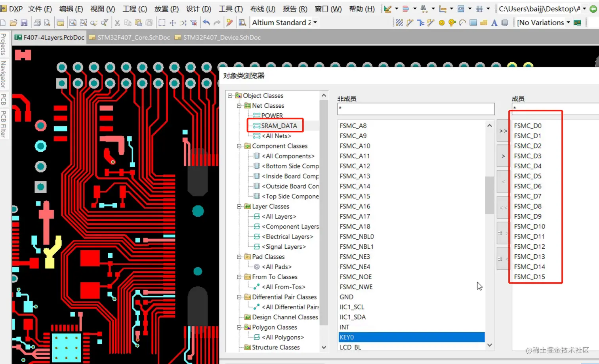Collapse the Component Classes tree node
599x364 pixels.
pyautogui.click(x=239, y=146)
